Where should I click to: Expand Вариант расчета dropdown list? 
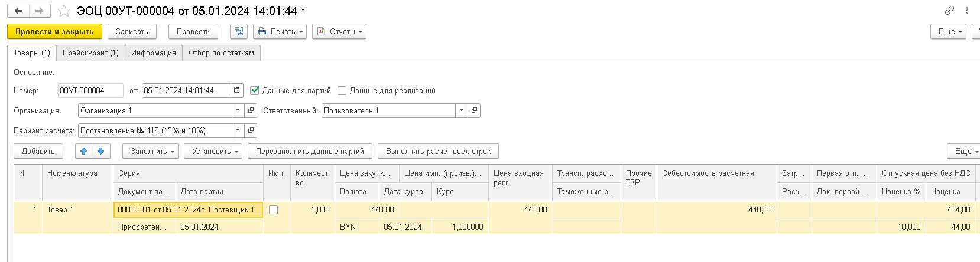(x=238, y=130)
